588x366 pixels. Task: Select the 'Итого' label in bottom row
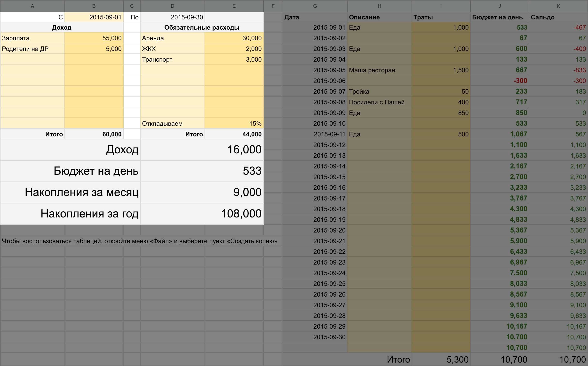[x=398, y=359]
